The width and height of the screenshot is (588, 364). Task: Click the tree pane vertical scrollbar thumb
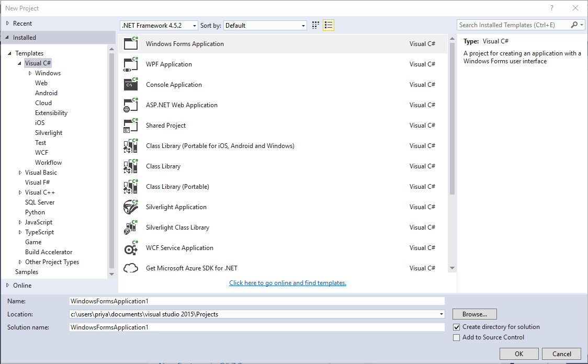[x=111, y=161]
